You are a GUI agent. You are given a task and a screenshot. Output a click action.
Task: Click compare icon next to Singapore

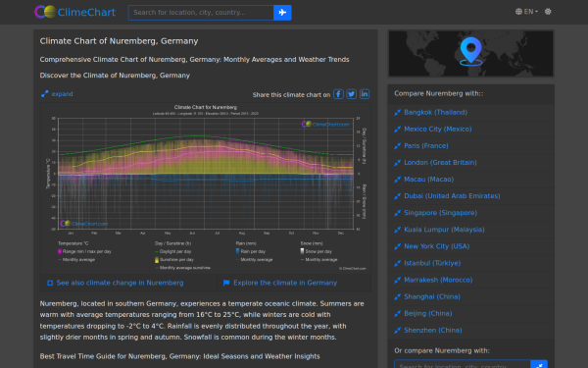point(398,213)
